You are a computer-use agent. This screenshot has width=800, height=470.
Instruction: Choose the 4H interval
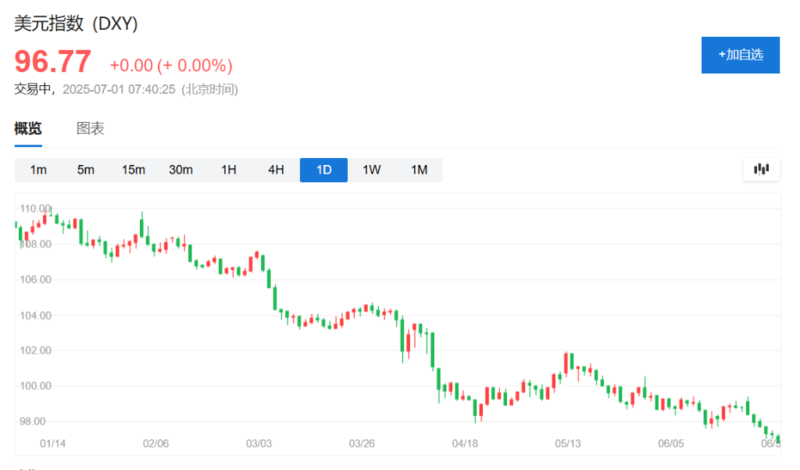[276, 170]
